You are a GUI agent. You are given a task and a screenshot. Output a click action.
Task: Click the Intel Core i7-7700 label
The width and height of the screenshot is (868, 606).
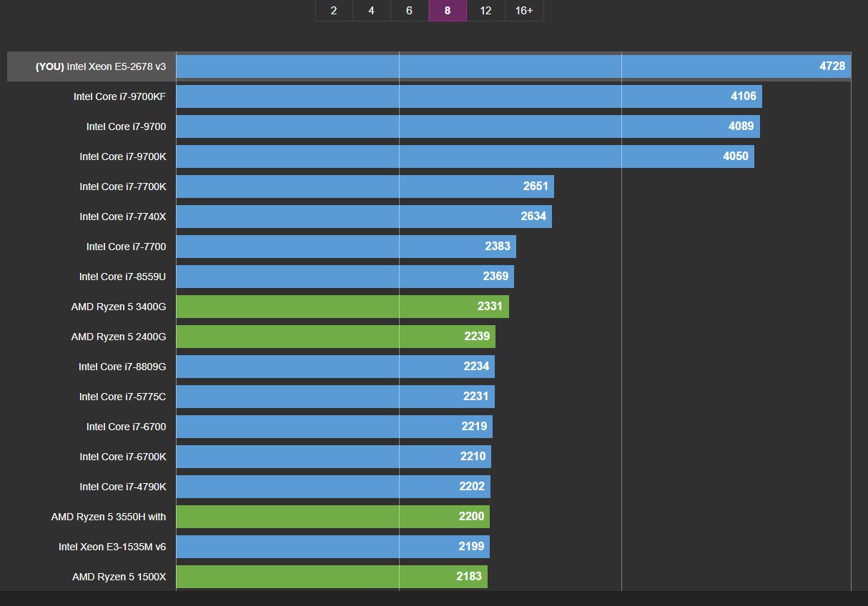click(126, 247)
